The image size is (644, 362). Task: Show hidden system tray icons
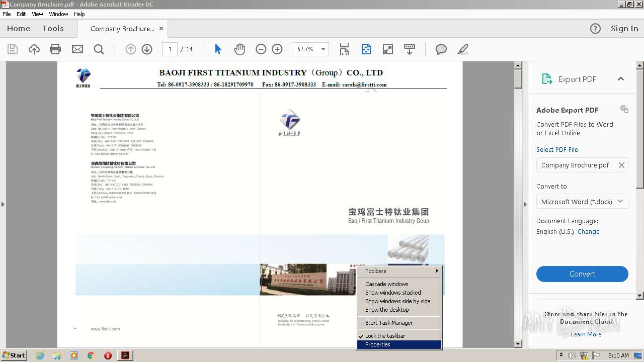561,355
